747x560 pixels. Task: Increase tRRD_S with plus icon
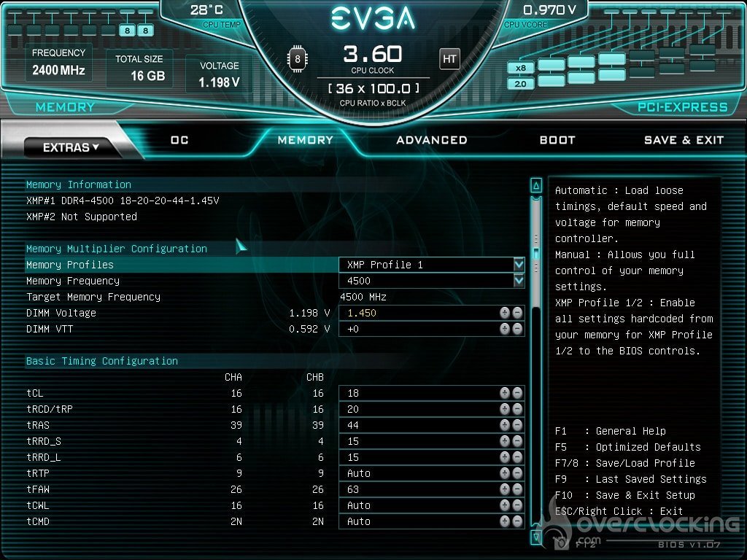pyautogui.click(x=505, y=441)
